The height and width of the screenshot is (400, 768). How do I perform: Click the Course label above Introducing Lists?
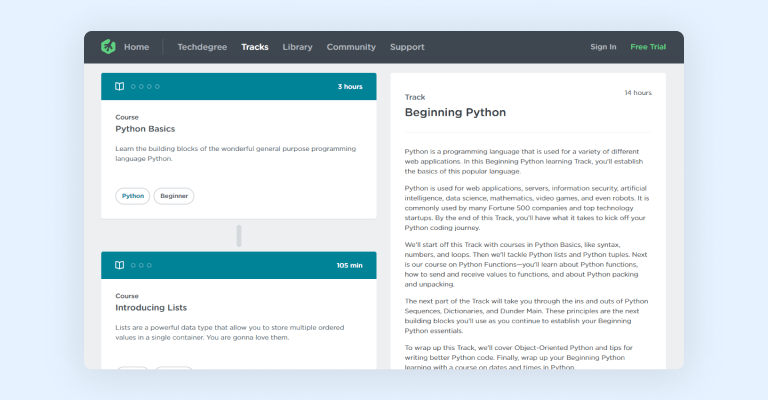tap(127, 296)
